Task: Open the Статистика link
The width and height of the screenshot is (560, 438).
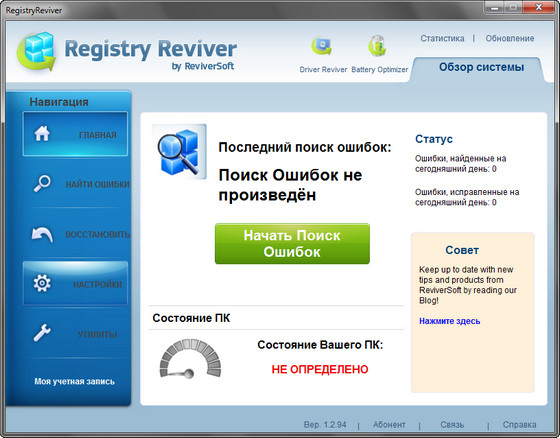Action: pyautogui.click(x=442, y=38)
